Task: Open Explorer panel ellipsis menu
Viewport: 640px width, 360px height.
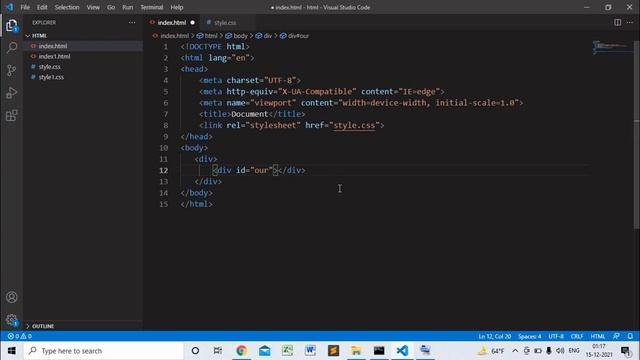Action: tap(132, 22)
